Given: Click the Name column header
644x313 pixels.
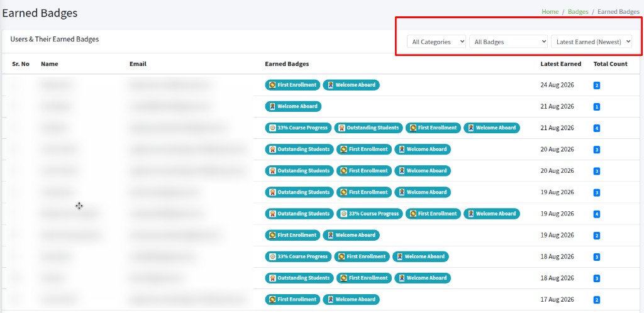Looking at the screenshot, I should [x=49, y=64].
